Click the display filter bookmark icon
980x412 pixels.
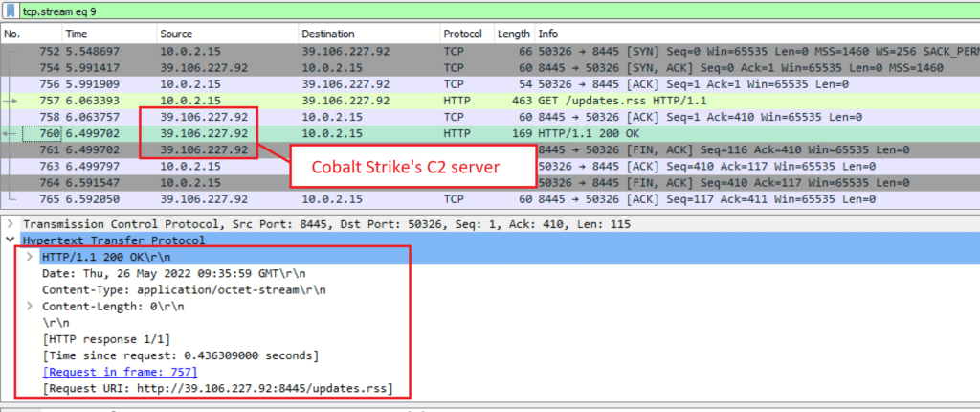[11, 11]
